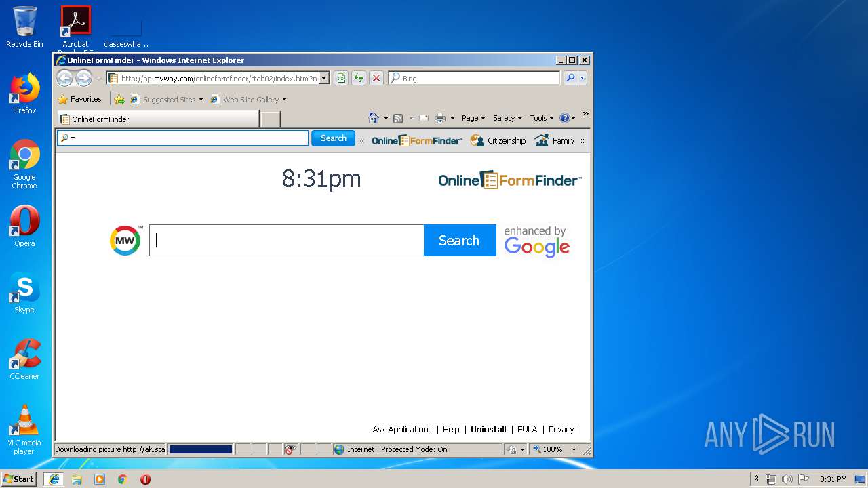Expand Print options dropdown arrow
This screenshot has height=488, width=868.
tap(452, 118)
